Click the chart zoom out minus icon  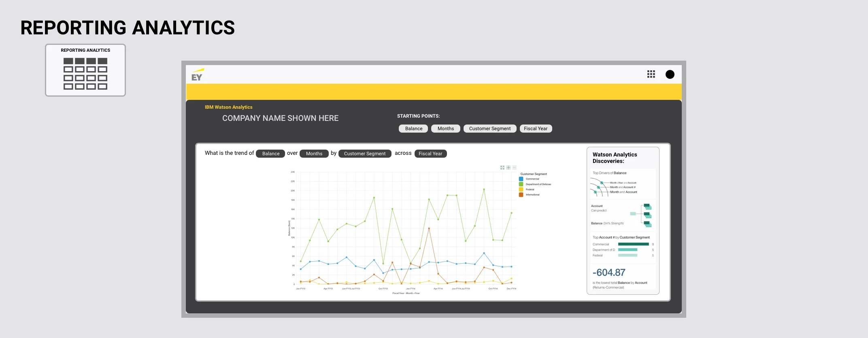click(515, 167)
